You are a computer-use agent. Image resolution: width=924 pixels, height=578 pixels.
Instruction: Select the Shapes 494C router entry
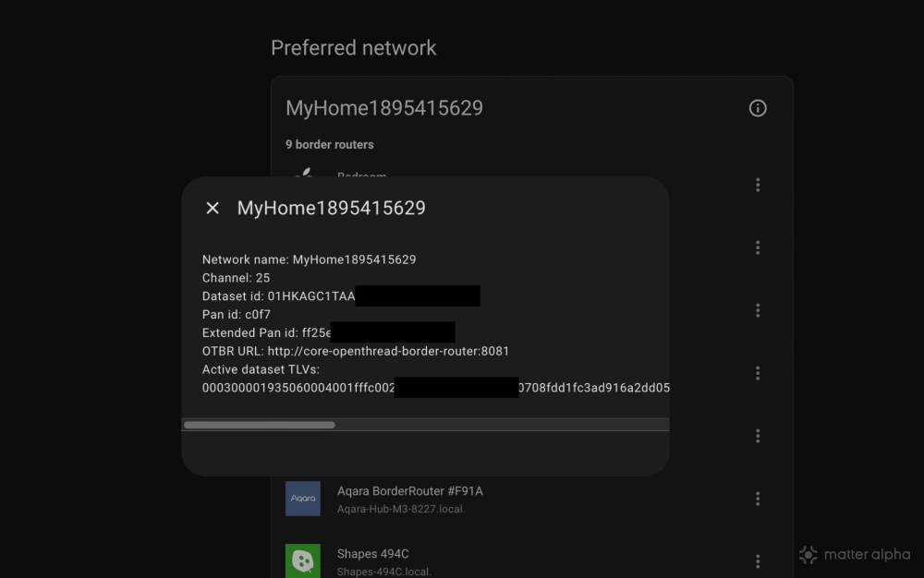[x=373, y=554]
